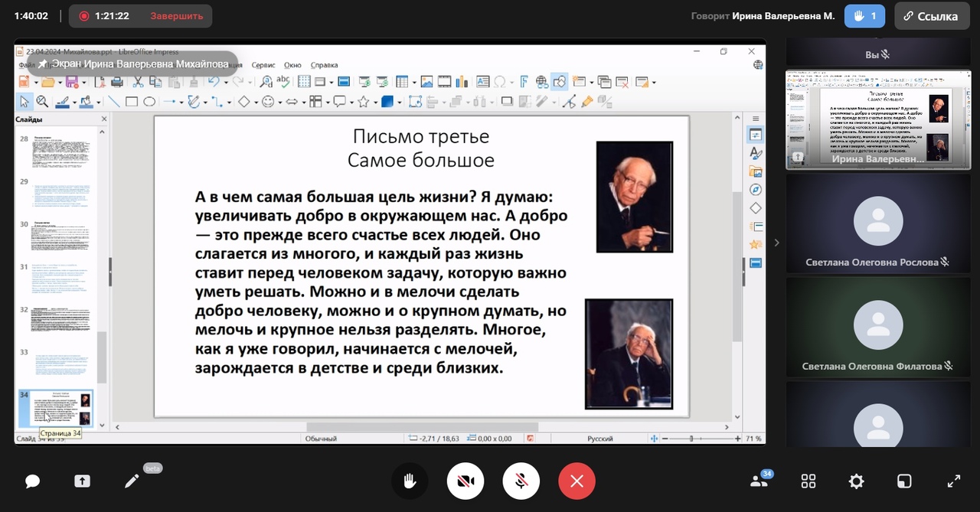Select Ирина Валерьевна's shared screen thumbnail

pos(877,119)
